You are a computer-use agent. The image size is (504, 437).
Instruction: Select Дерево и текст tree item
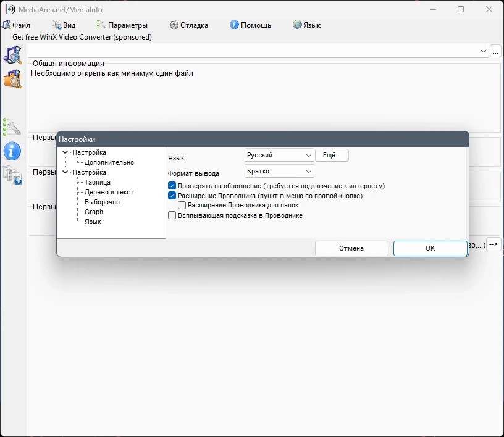click(109, 192)
